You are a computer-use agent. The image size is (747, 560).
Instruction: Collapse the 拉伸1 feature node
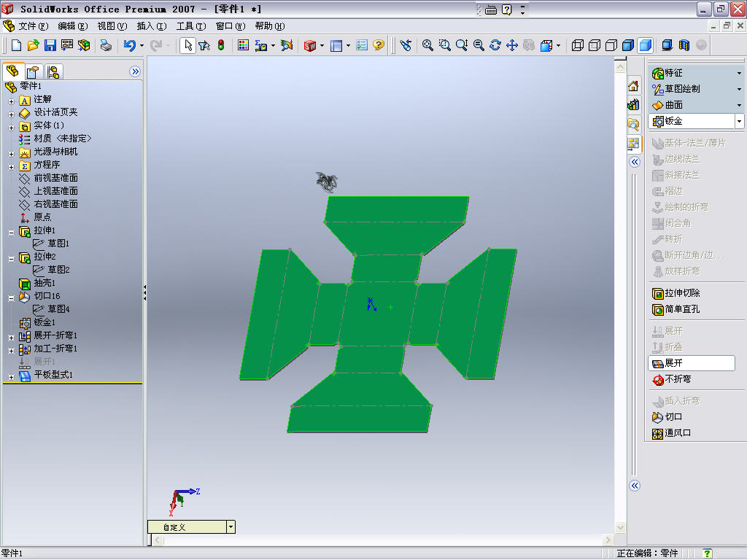point(11,233)
